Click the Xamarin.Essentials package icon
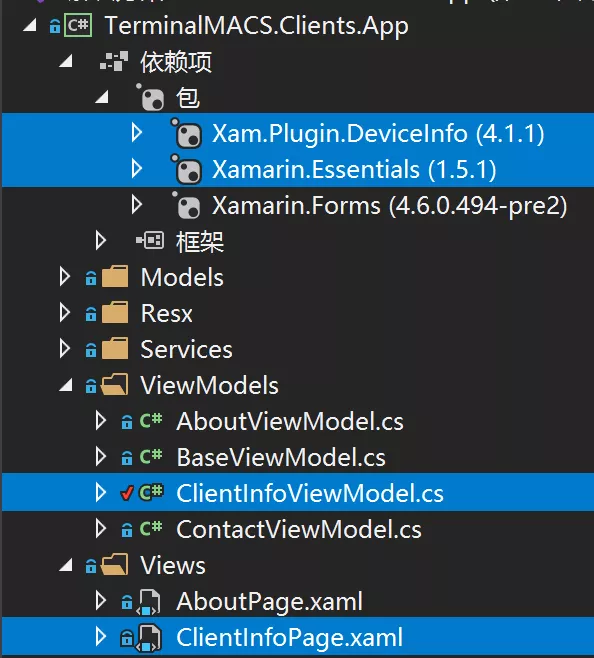594x658 pixels. pos(186,169)
